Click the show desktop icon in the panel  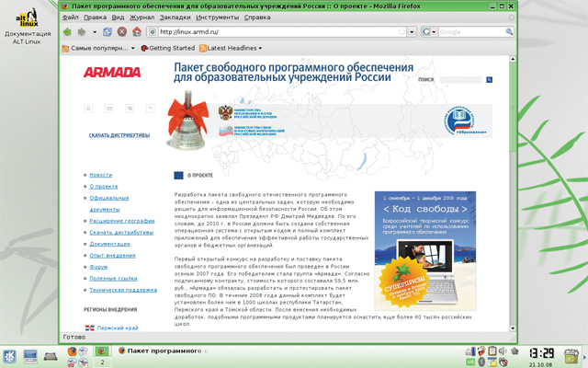[50, 356]
